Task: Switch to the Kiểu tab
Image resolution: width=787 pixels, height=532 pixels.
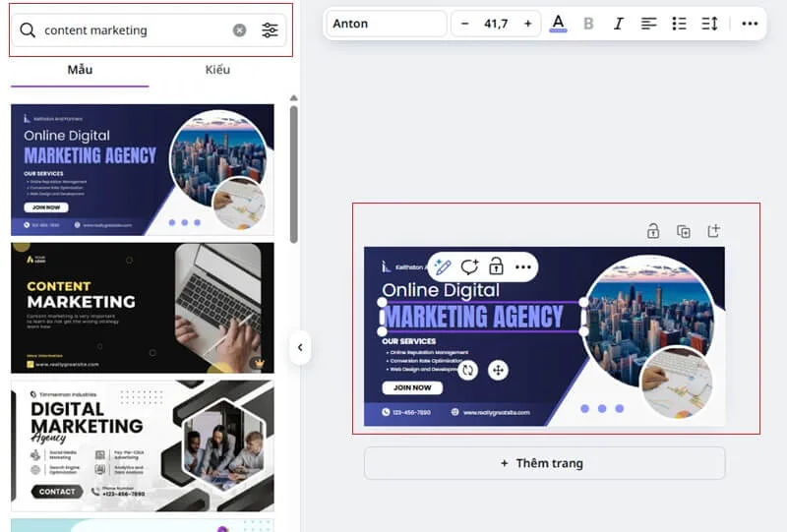Action: point(217,70)
